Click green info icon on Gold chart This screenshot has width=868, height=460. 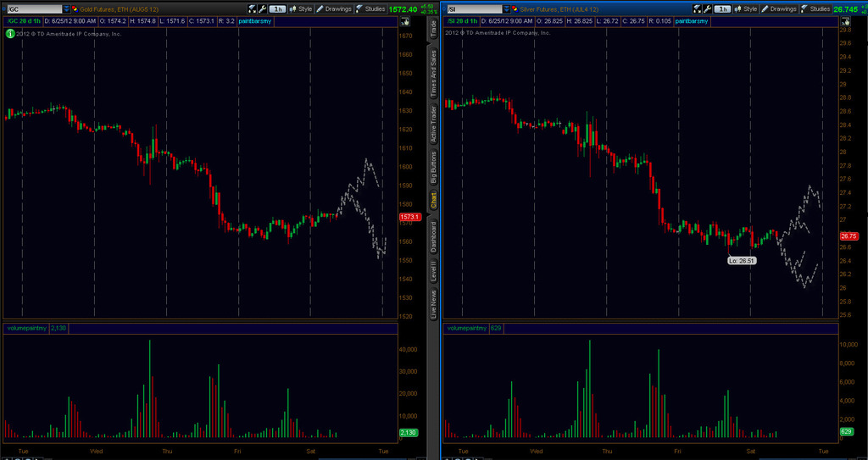tap(9, 34)
